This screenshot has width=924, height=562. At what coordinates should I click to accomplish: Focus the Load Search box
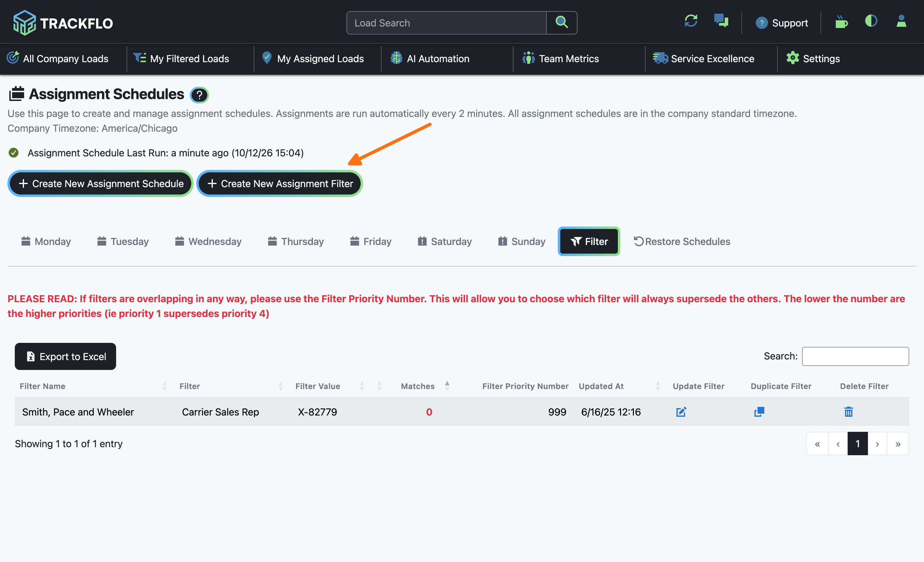pyautogui.click(x=446, y=23)
